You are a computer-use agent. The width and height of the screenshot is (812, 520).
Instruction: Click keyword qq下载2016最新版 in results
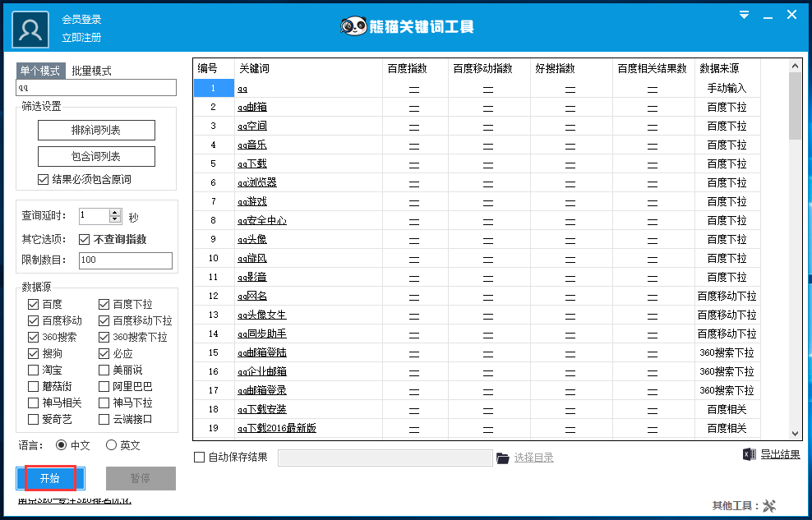point(277,429)
